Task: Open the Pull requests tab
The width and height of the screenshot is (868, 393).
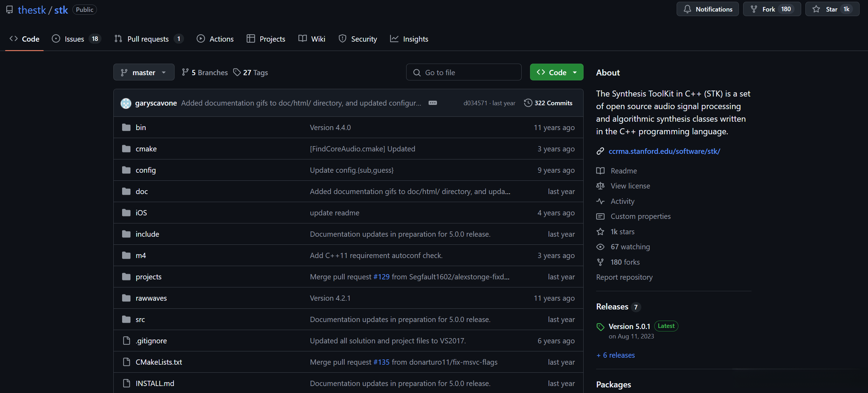Action: click(x=148, y=39)
